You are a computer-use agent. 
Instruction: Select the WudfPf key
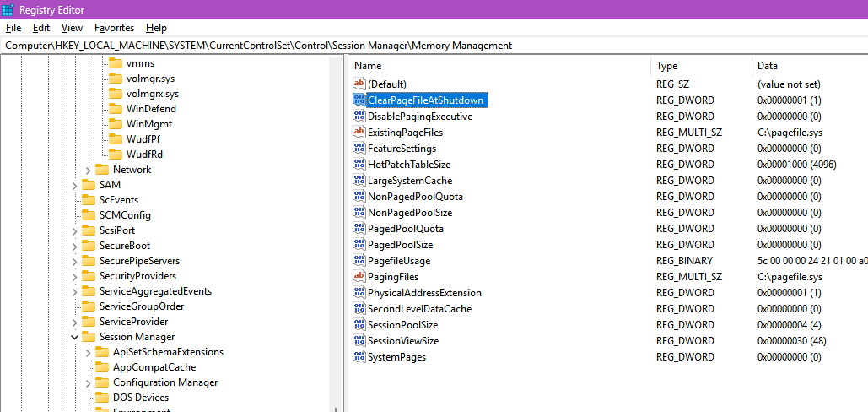(143, 139)
